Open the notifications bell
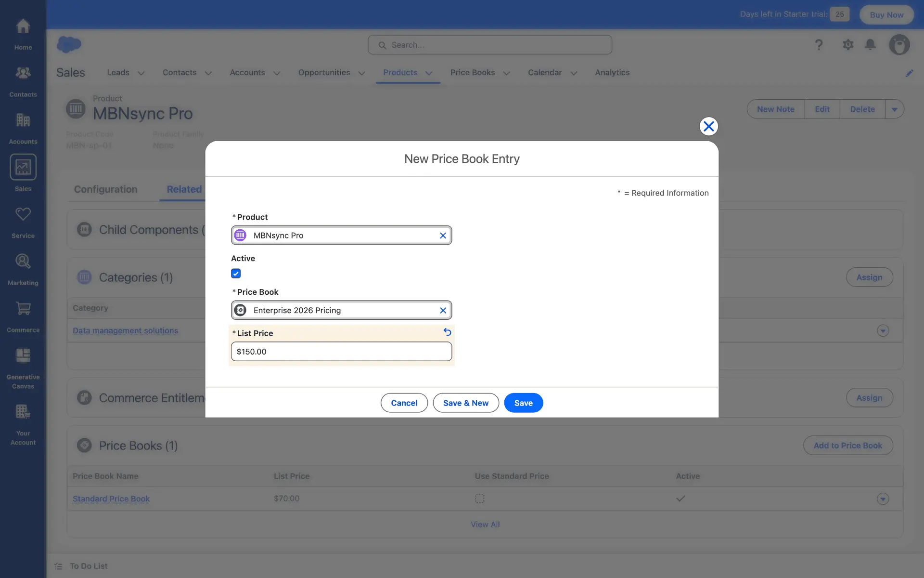Image resolution: width=924 pixels, height=578 pixels. tap(870, 45)
